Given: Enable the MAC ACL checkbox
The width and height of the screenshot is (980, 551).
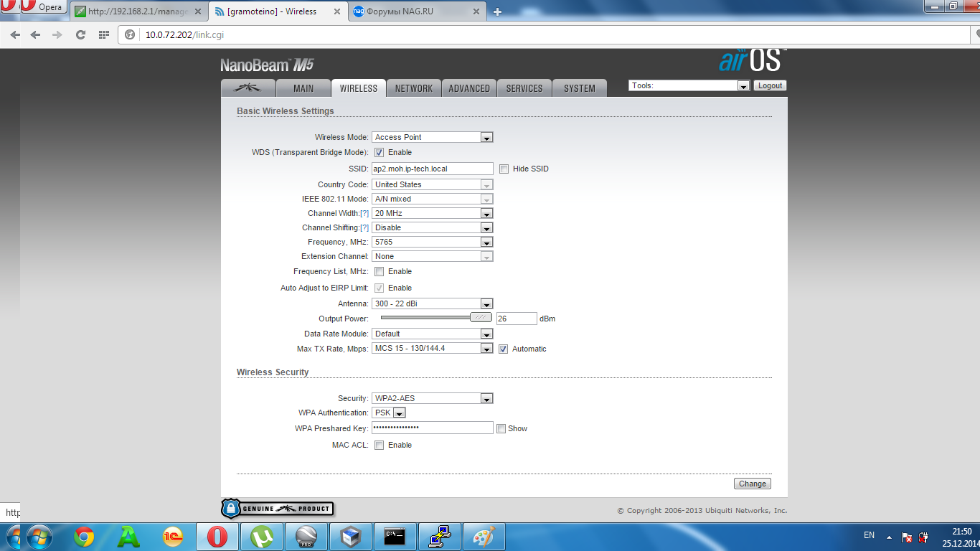Looking at the screenshot, I should [x=380, y=445].
